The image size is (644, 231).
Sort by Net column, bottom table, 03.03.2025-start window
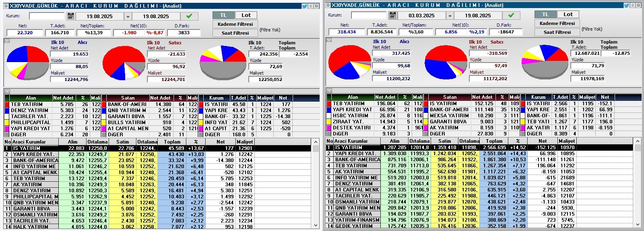[x=543, y=141]
